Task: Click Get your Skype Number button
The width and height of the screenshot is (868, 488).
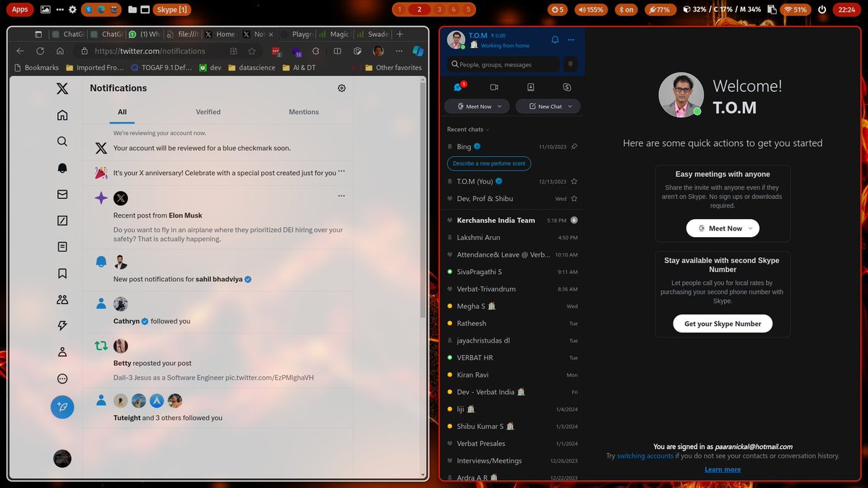Action: [x=723, y=324]
